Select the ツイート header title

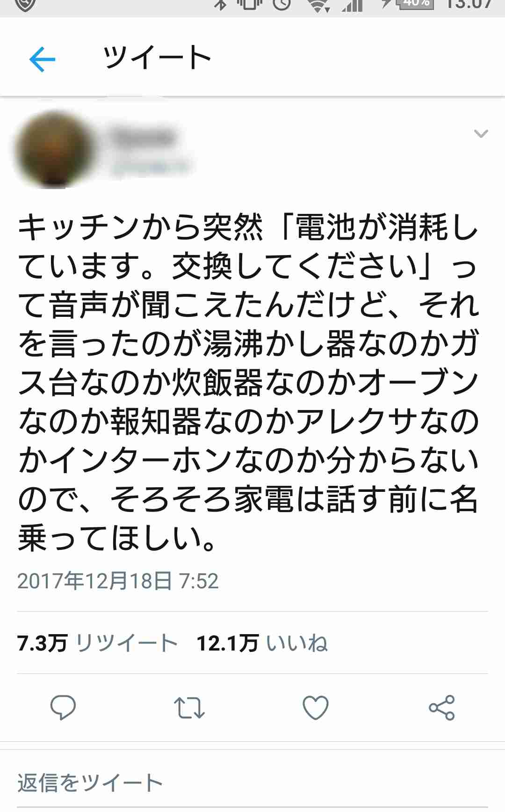[157, 58]
